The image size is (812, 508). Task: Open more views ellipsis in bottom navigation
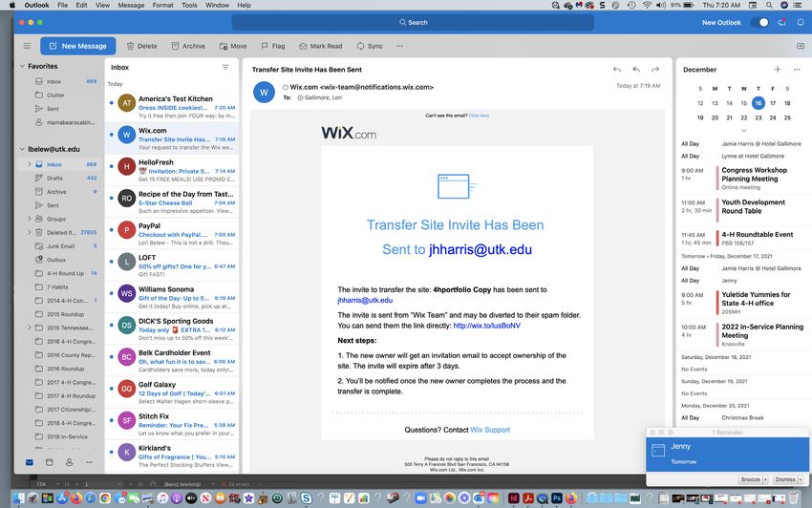click(x=89, y=462)
